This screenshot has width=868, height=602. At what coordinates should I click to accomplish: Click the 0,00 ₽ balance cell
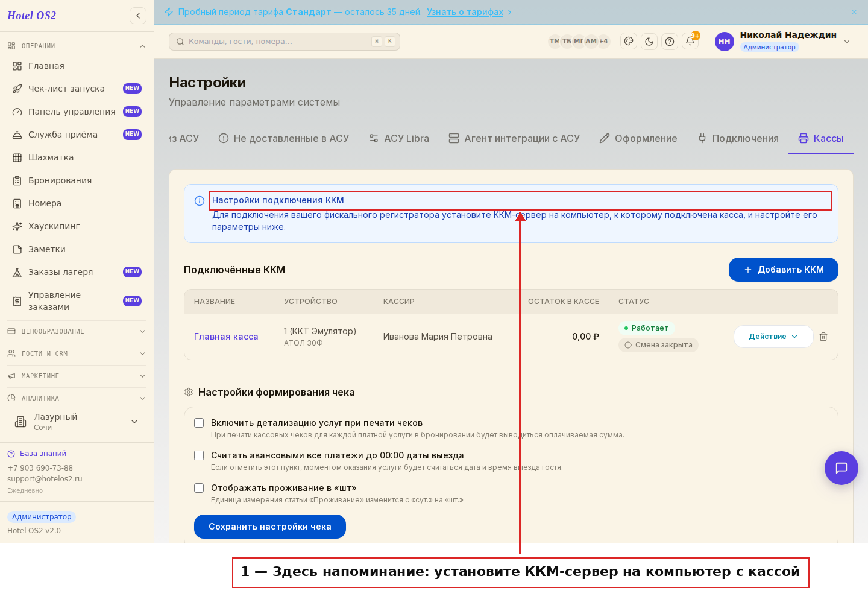(585, 337)
